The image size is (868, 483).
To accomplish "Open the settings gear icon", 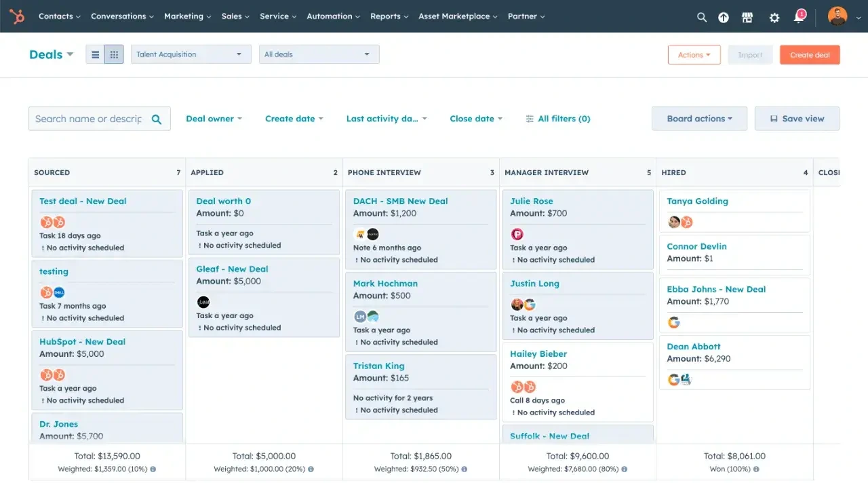I will 774,18.
